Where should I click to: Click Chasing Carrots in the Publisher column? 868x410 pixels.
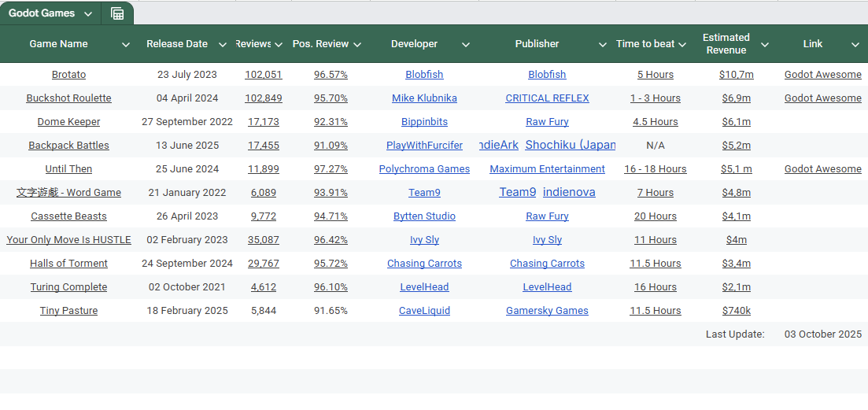pos(547,264)
